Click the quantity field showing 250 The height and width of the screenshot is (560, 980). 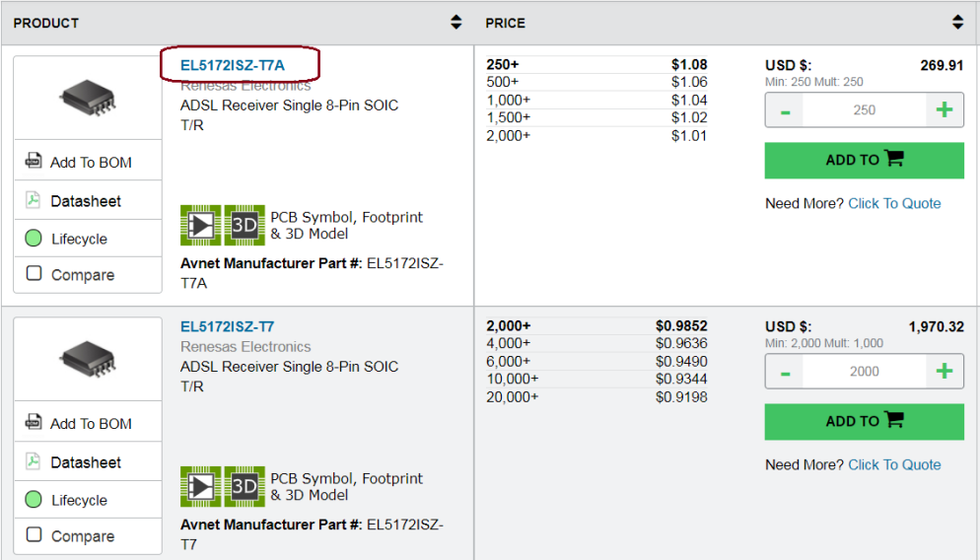click(864, 110)
